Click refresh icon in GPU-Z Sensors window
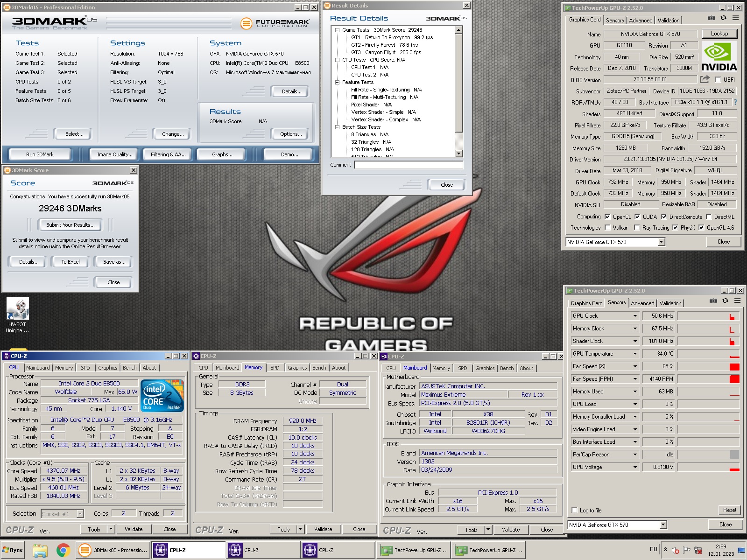 click(x=725, y=301)
